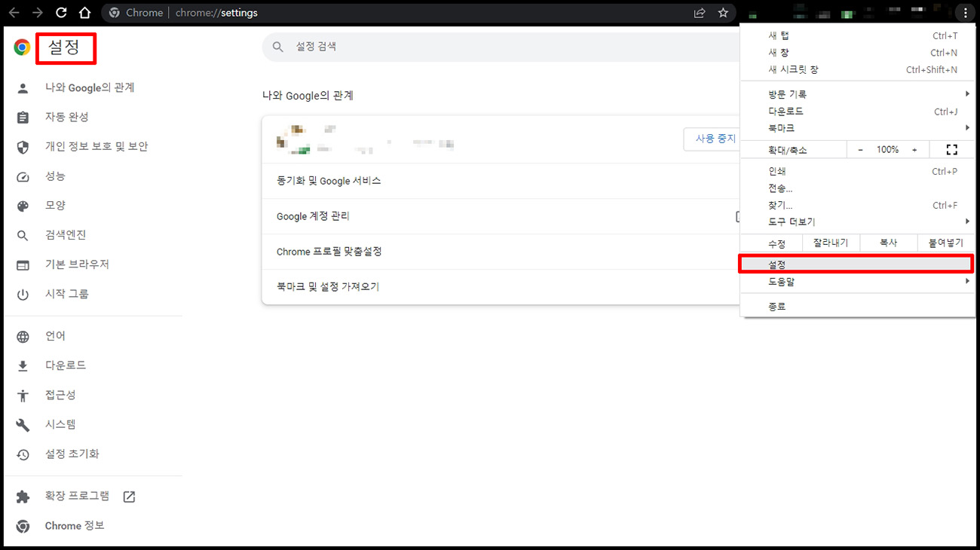Click 잘라내기 in the edit row
The height and width of the screenshot is (550, 980).
click(831, 243)
